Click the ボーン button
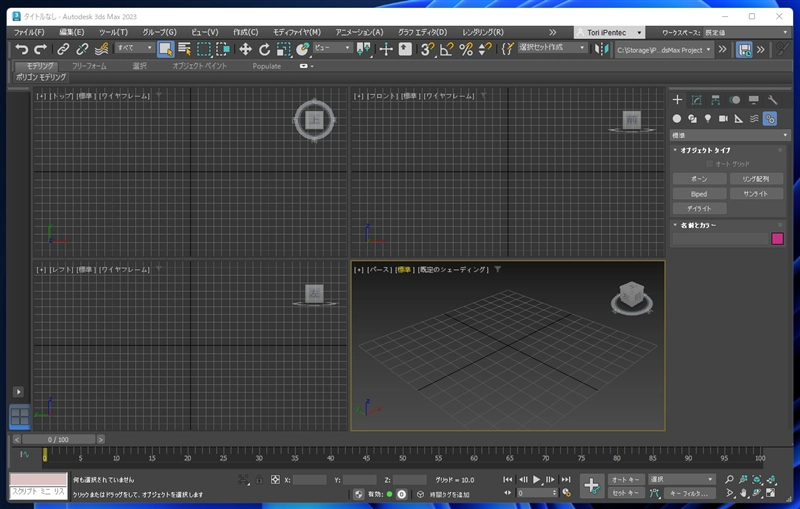The width and height of the screenshot is (800, 509). (x=699, y=179)
